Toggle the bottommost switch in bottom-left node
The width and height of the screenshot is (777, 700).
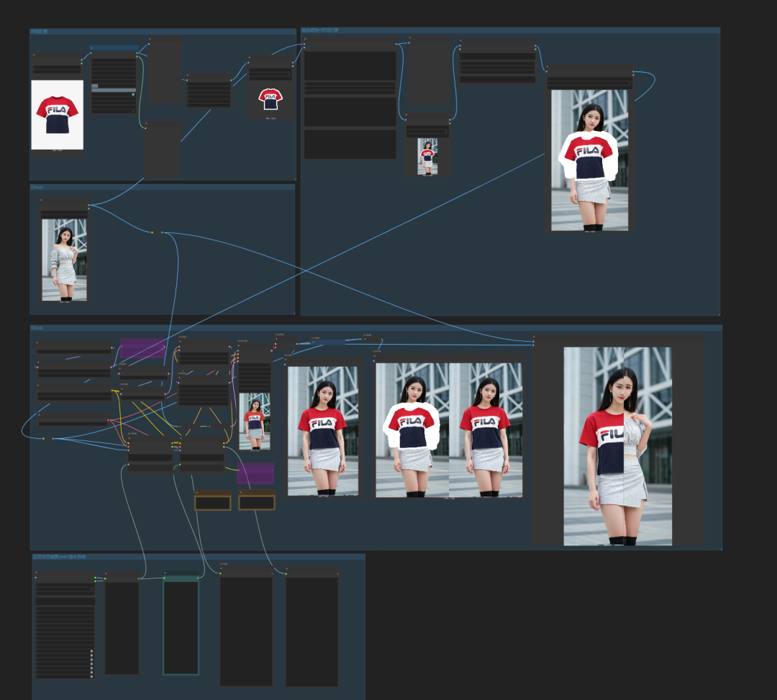tap(91, 676)
